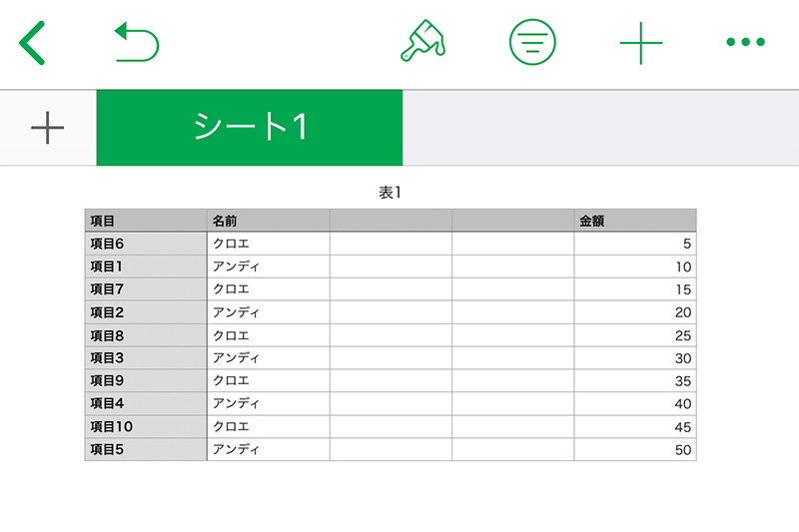Open the three-dots more menu
Image resolution: width=799 pixels, height=532 pixels.
coord(745,42)
